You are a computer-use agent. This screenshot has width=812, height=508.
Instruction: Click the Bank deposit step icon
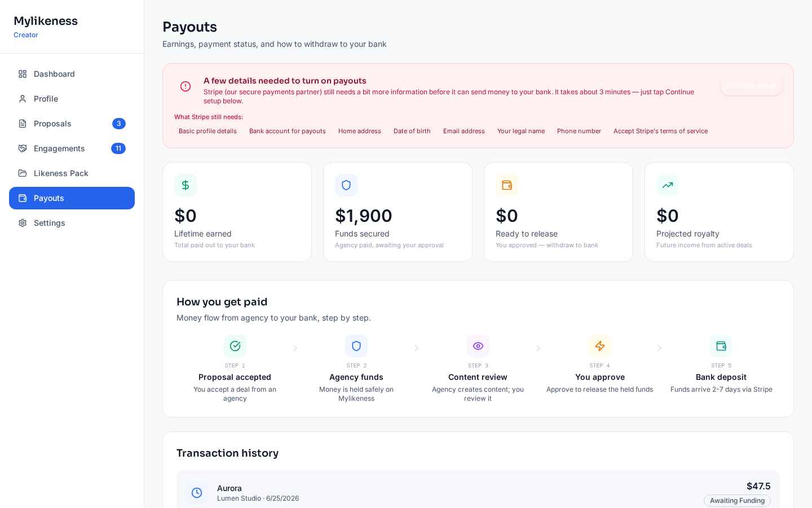point(721,346)
